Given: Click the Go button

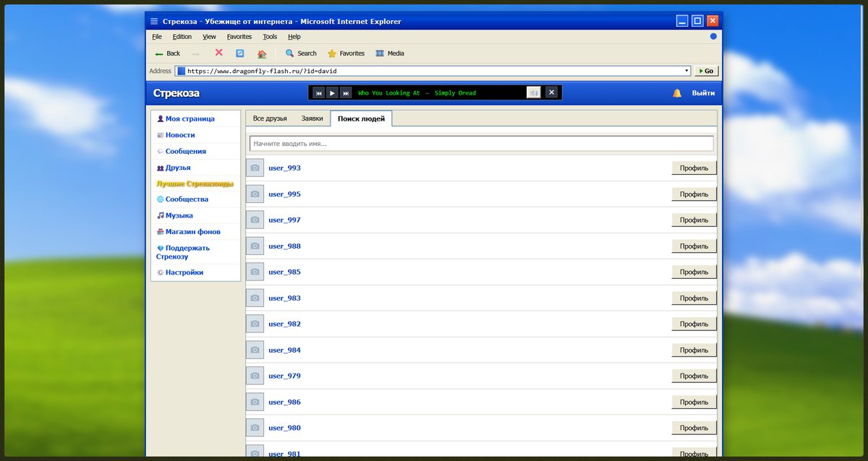Looking at the screenshot, I should pyautogui.click(x=707, y=71).
